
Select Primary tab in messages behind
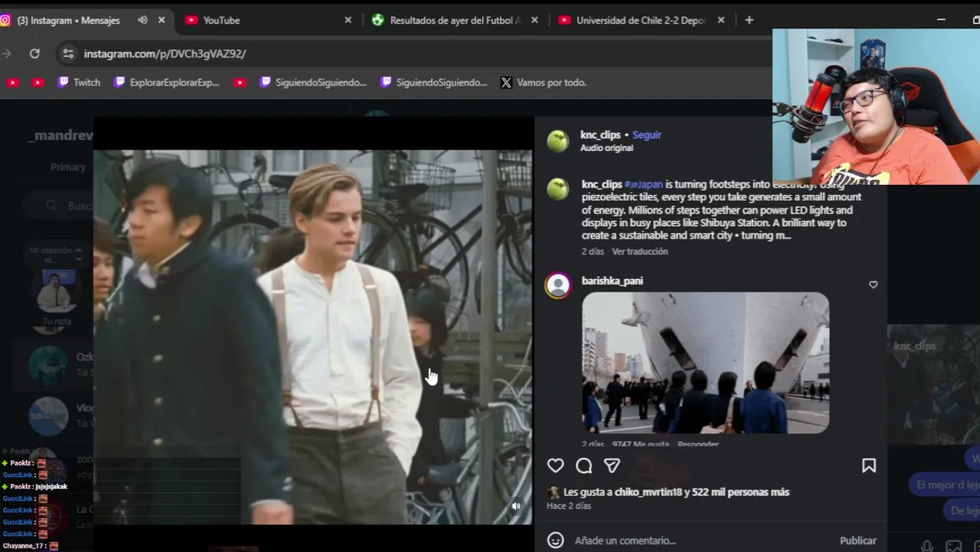point(67,167)
